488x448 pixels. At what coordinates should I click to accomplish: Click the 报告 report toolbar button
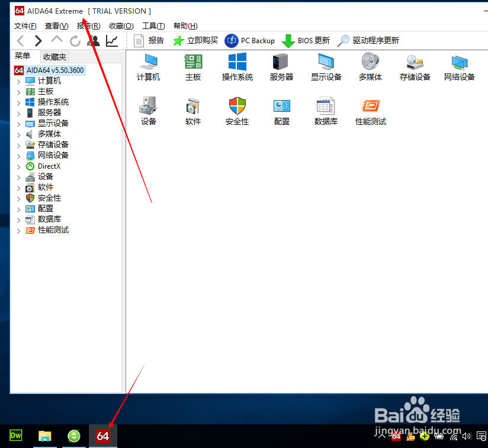coord(149,41)
